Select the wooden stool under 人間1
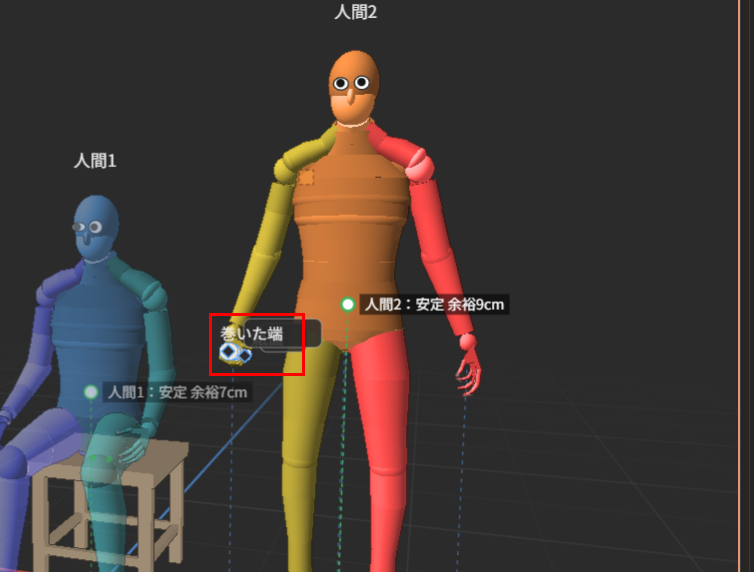Image resolution: width=754 pixels, height=572 pixels. tap(112, 505)
